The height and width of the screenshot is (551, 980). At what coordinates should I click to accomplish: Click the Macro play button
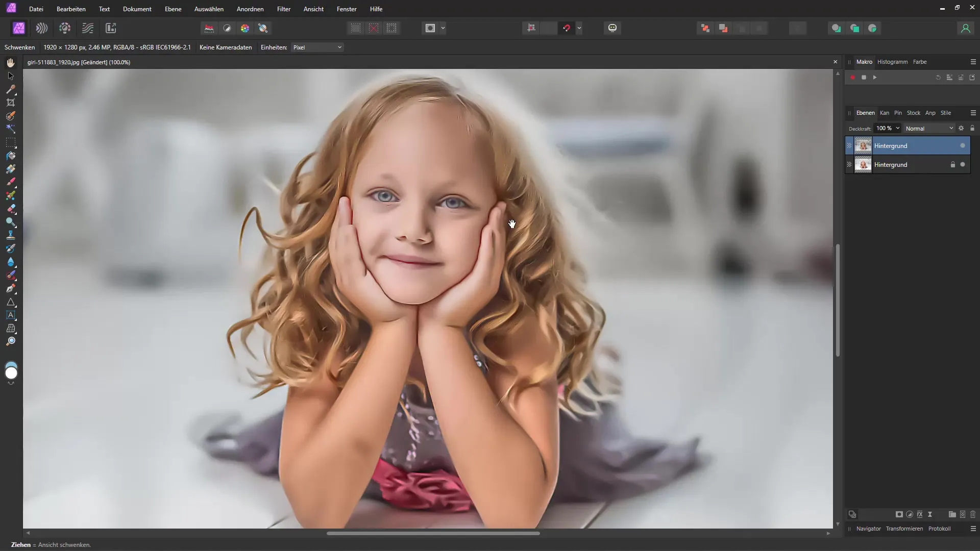pos(874,78)
